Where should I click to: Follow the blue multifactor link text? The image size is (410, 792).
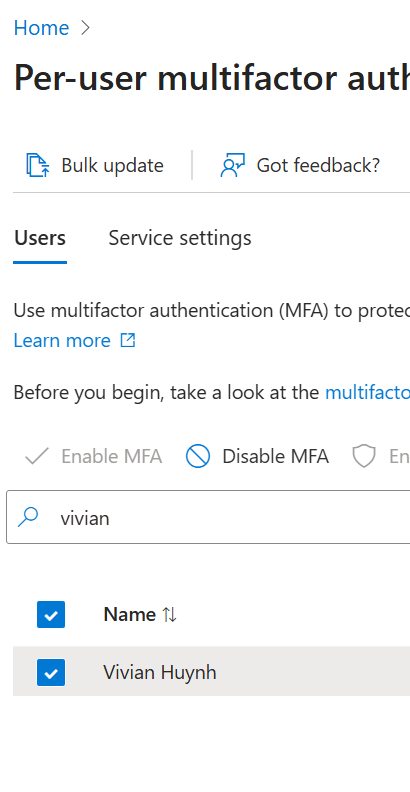point(367,392)
